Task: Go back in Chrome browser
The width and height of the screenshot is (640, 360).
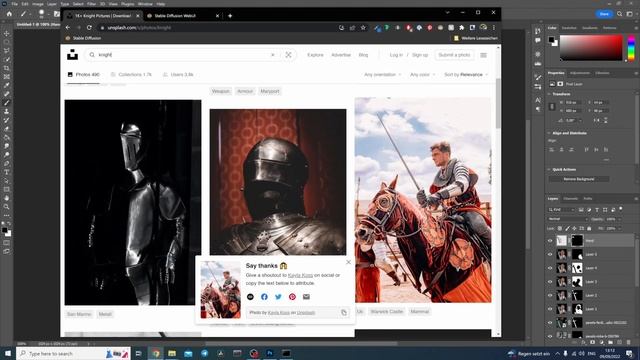Action: click(68, 28)
